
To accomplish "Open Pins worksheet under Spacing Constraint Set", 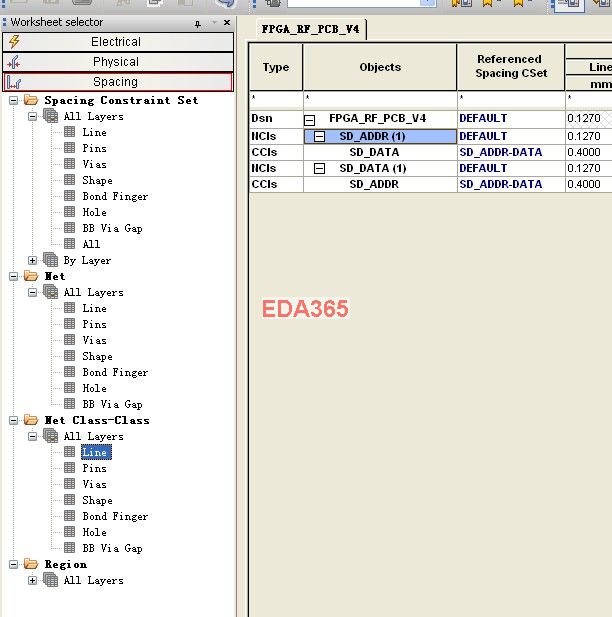I will 94,148.
